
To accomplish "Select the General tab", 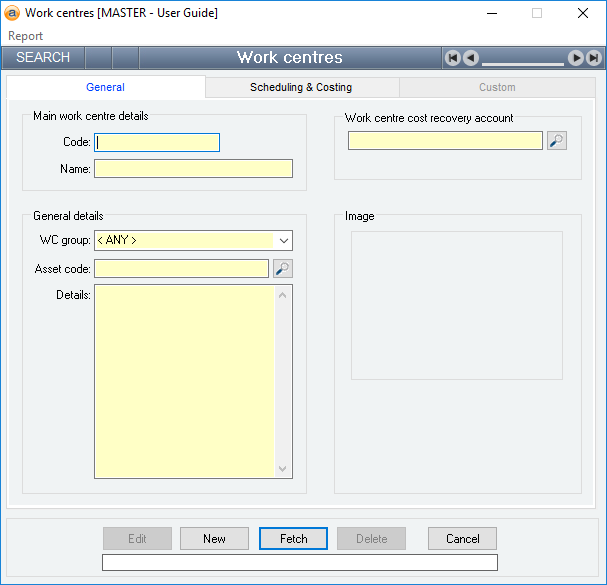I will 105,88.
